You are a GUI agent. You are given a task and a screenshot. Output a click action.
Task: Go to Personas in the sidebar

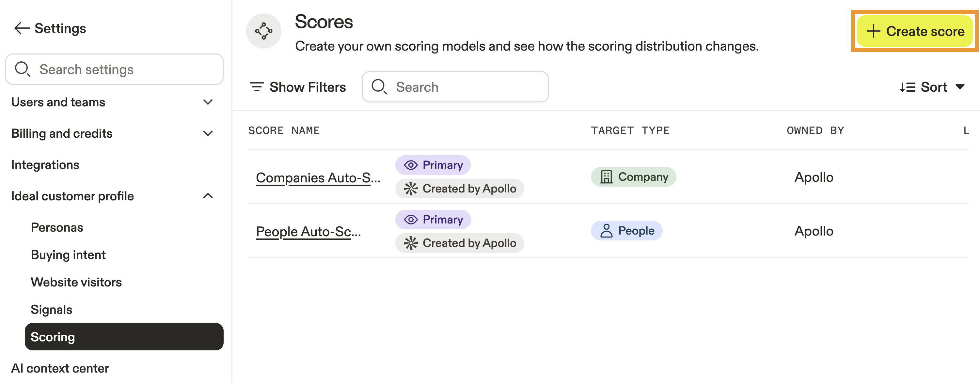pos(57,227)
